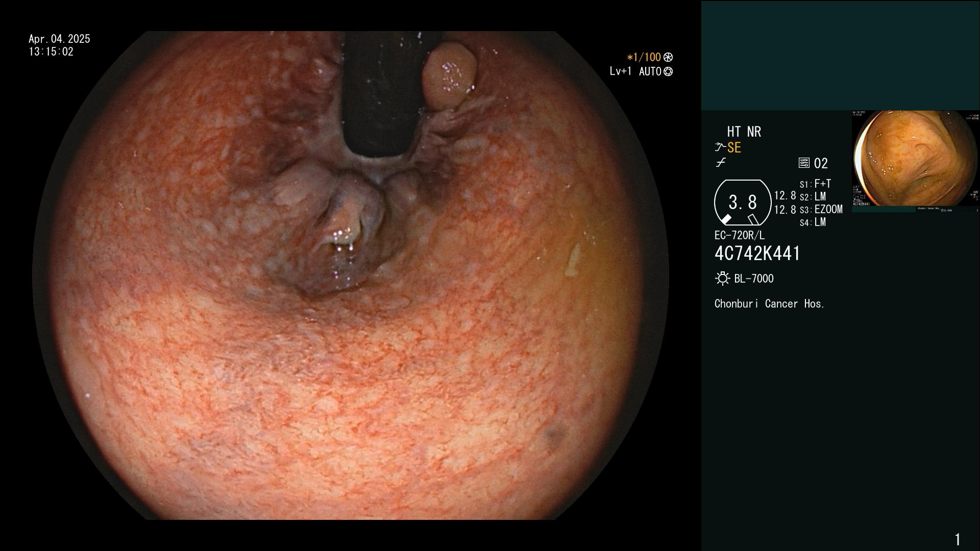Click the AUTO iris mode icon
Image resolution: width=980 pixels, height=551 pixels.
click(x=668, y=71)
